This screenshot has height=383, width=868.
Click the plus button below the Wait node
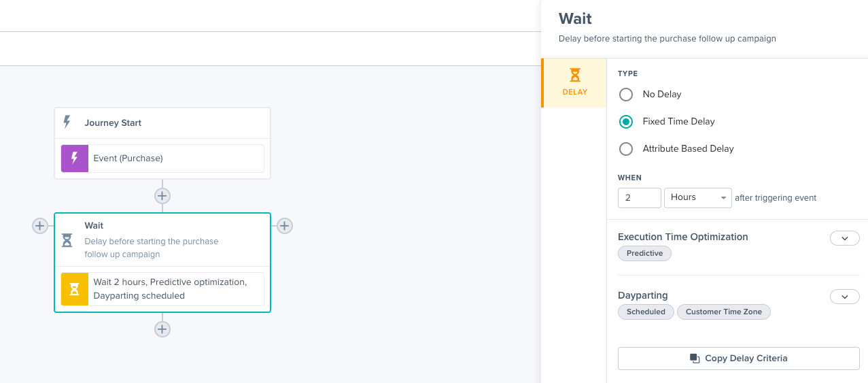(x=162, y=329)
